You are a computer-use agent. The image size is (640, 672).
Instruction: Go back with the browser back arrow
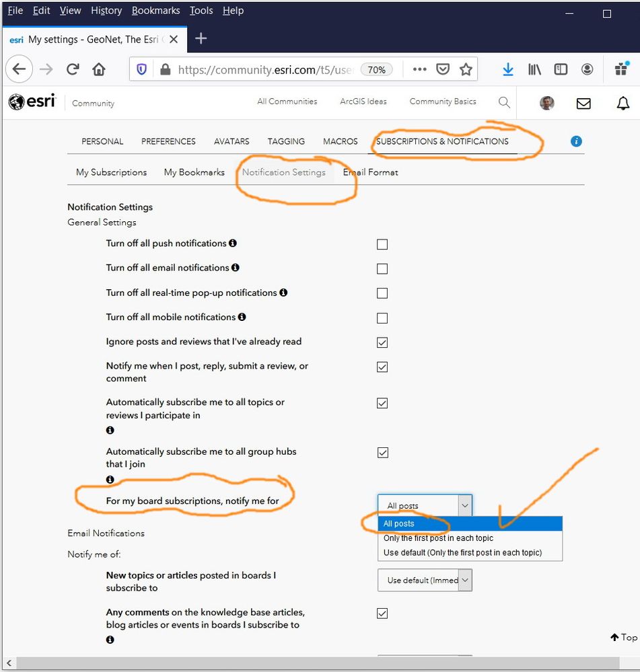(20, 69)
